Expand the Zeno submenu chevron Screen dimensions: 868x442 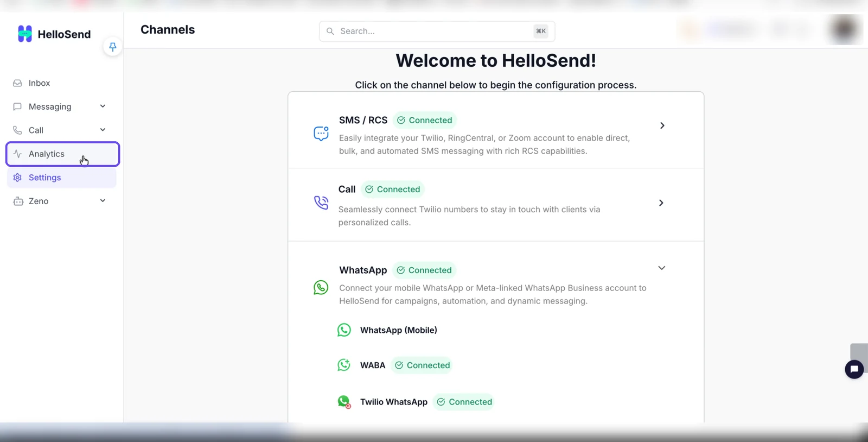tap(103, 201)
